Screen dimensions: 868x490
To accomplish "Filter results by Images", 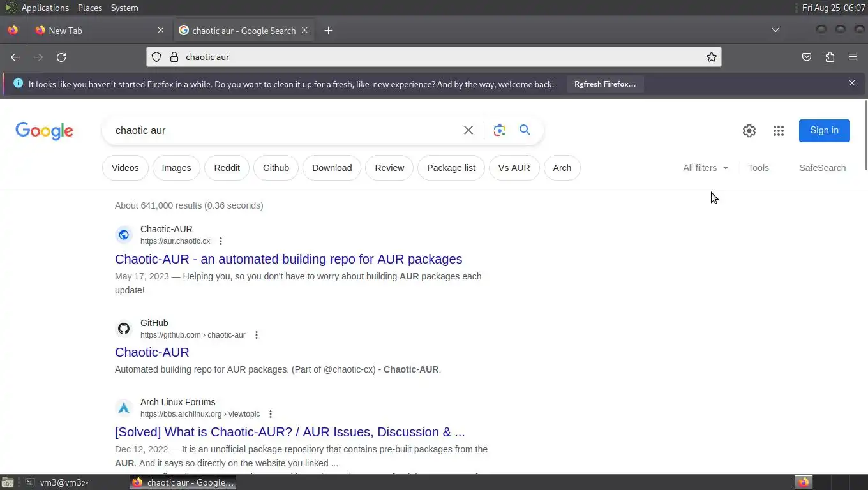I will [x=176, y=168].
